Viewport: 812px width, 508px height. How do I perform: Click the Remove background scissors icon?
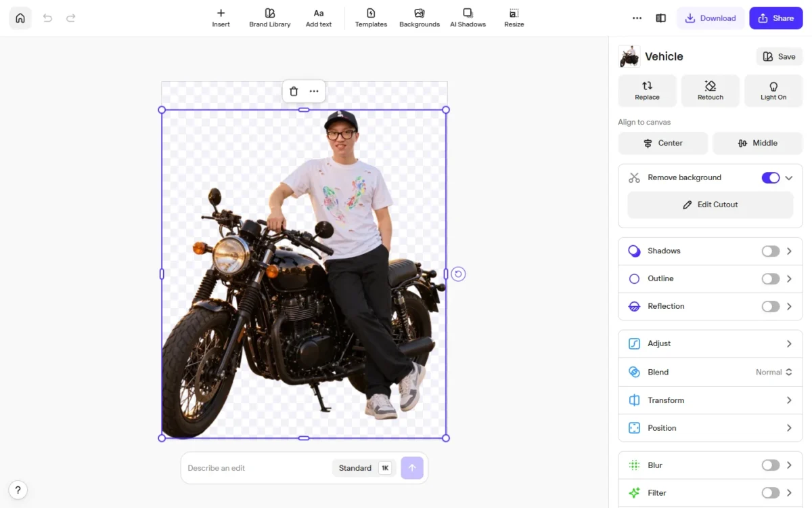point(634,177)
